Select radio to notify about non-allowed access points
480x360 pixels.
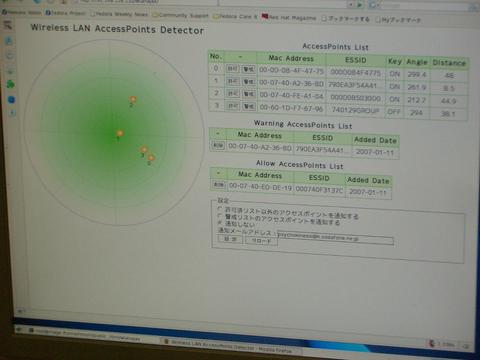click(x=220, y=209)
